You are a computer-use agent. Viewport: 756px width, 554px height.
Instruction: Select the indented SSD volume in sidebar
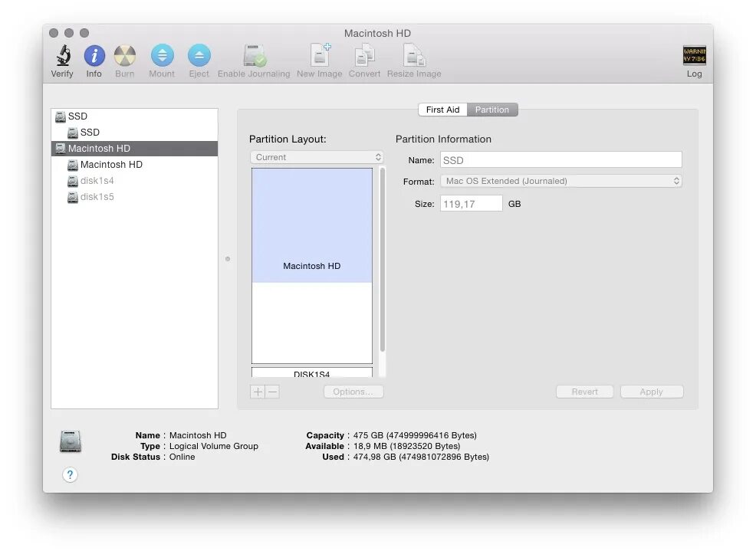click(x=134, y=132)
